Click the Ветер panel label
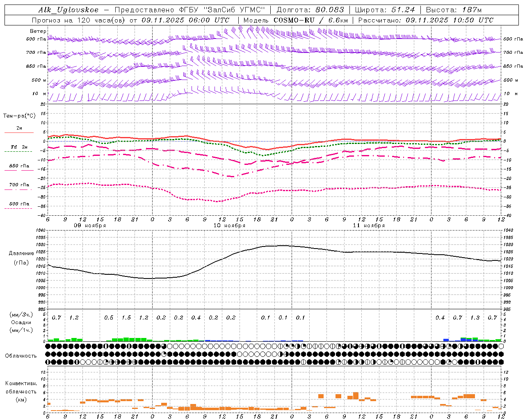This screenshot has width=525, height=420. tap(38, 31)
